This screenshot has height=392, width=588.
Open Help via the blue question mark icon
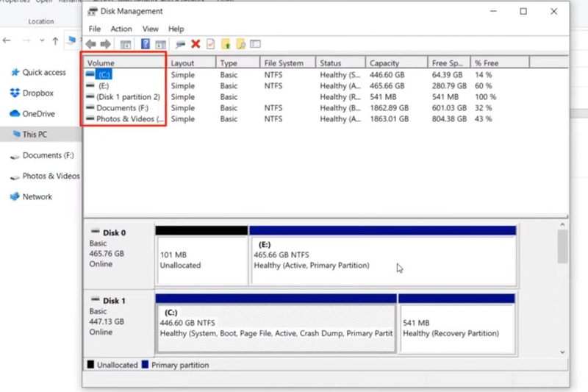click(x=146, y=44)
